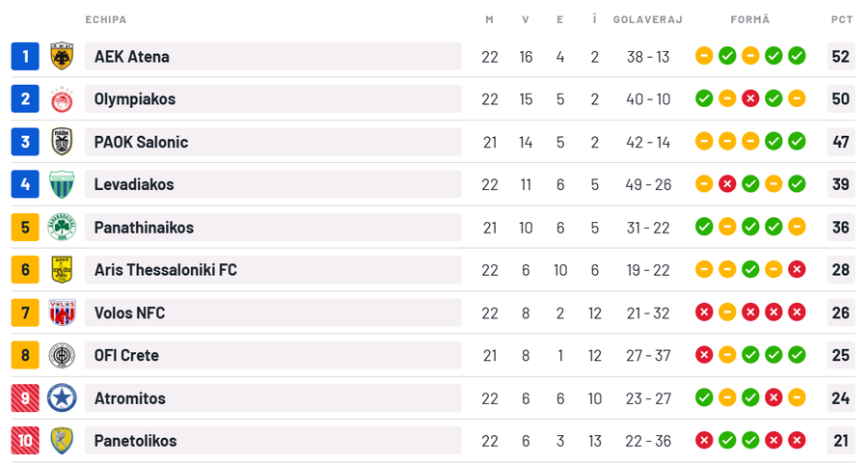Click the Olympiakos club logo
Viewport: 868px width, 464px height.
pyautogui.click(x=62, y=99)
